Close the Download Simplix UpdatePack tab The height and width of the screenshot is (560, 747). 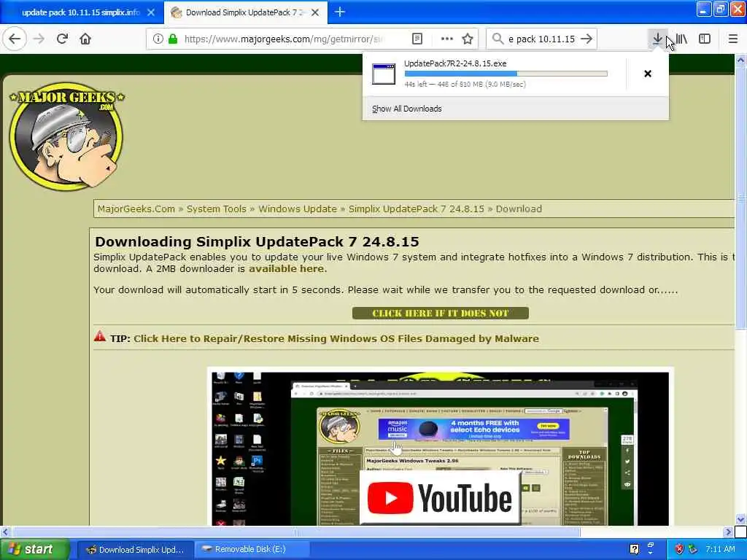(315, 12)
